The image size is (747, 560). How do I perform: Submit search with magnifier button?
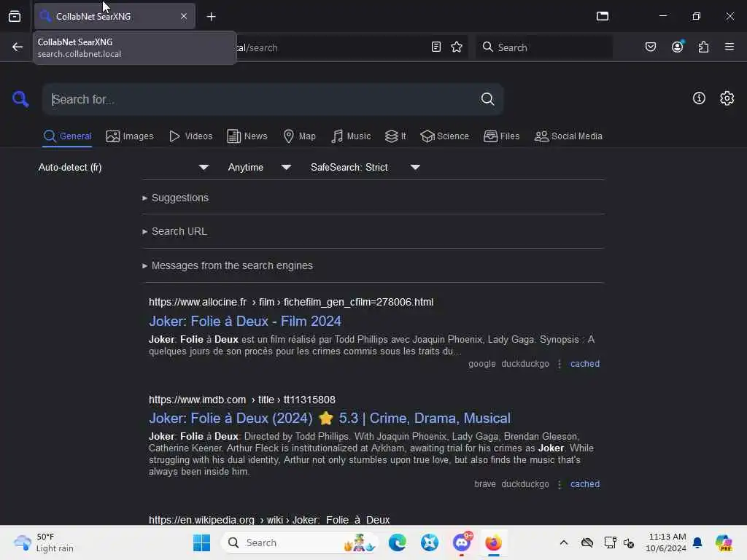tap(487, 99)
